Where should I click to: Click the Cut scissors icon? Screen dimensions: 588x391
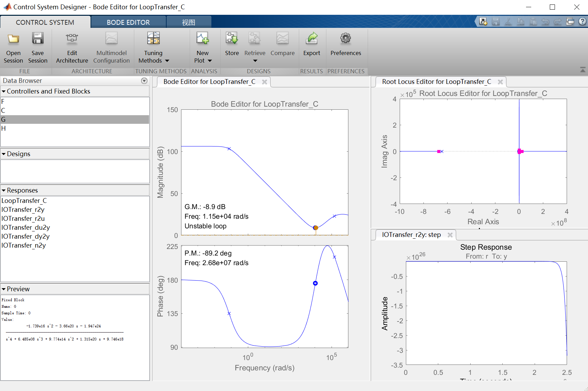click(508, 22)
